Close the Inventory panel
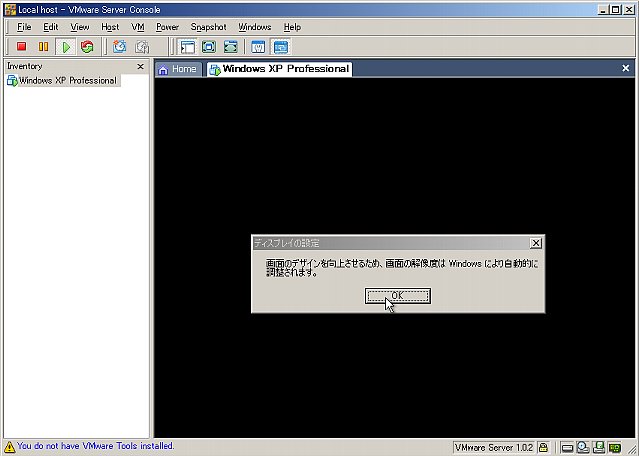The image size is (639, 456). [x=141, y=66]
